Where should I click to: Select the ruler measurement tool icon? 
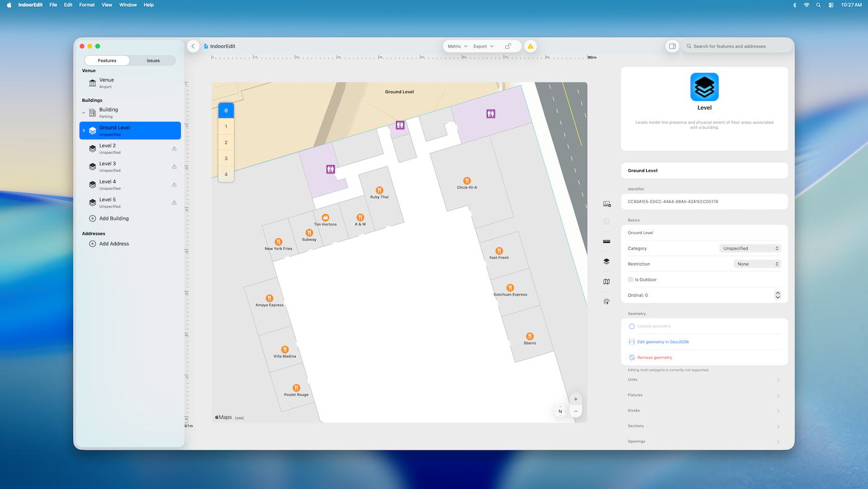click(606, 241)
